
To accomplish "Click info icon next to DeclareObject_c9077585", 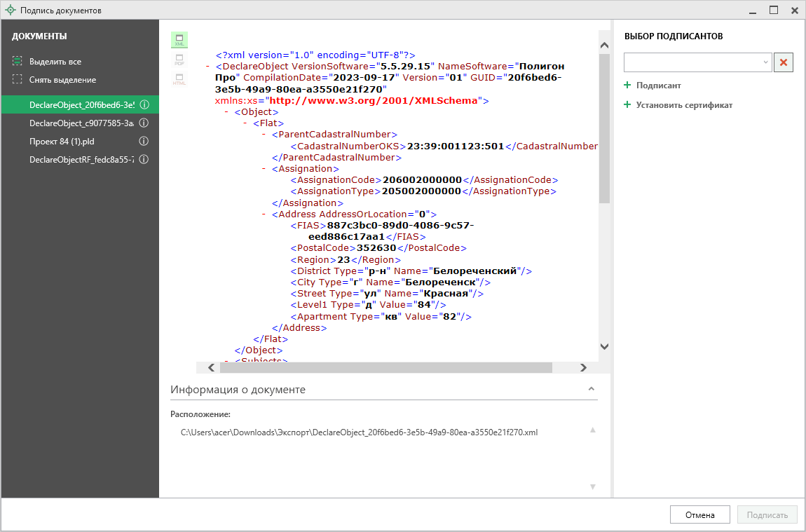I will tap(144, 123).
